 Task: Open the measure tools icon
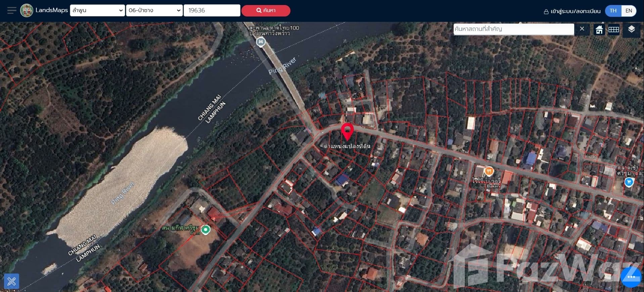pyautogui.click(x=11, y=281)
